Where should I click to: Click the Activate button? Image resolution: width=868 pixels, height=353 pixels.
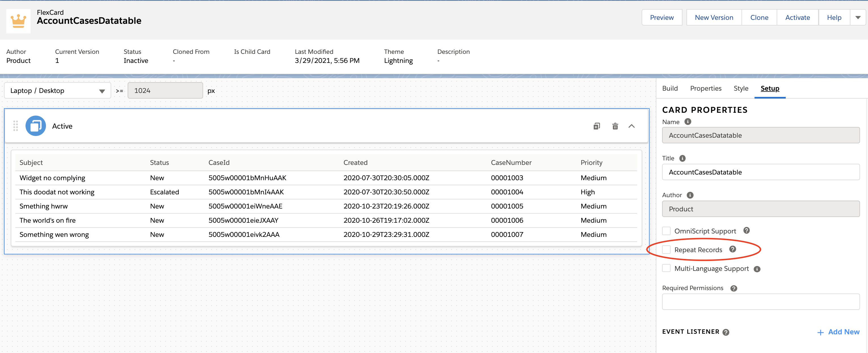797,18
